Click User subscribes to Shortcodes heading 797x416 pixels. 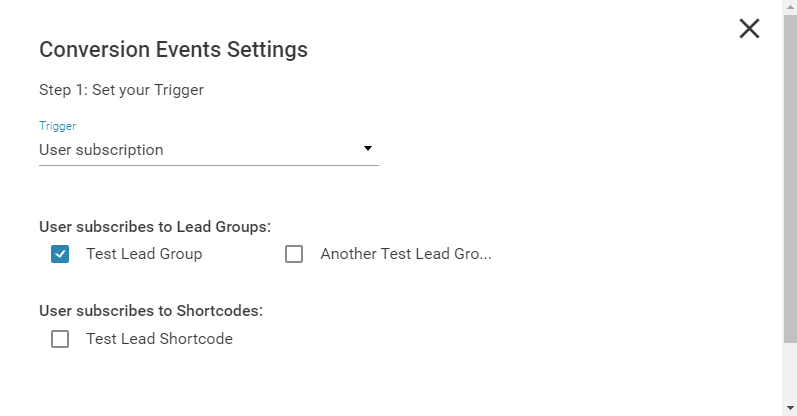[x=151, y=311]
